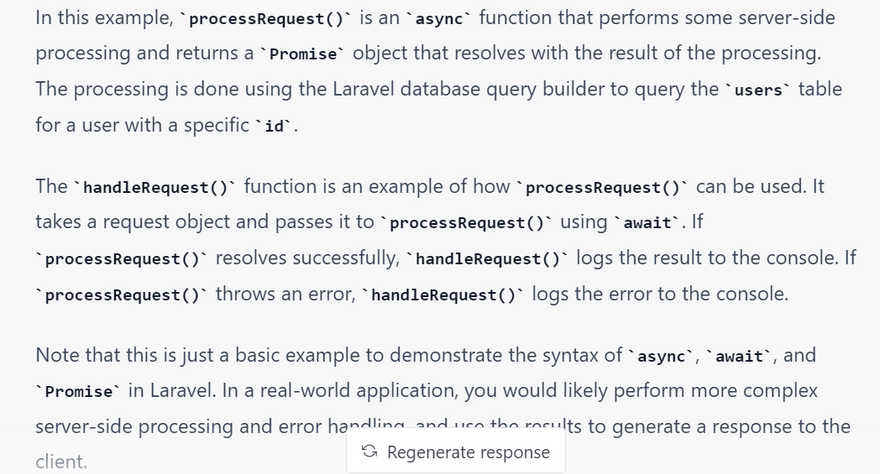This screenshot has height=474, width=880.
Task: Click the circular arrows regenerate icon
Action: click(x=369, y=452)
